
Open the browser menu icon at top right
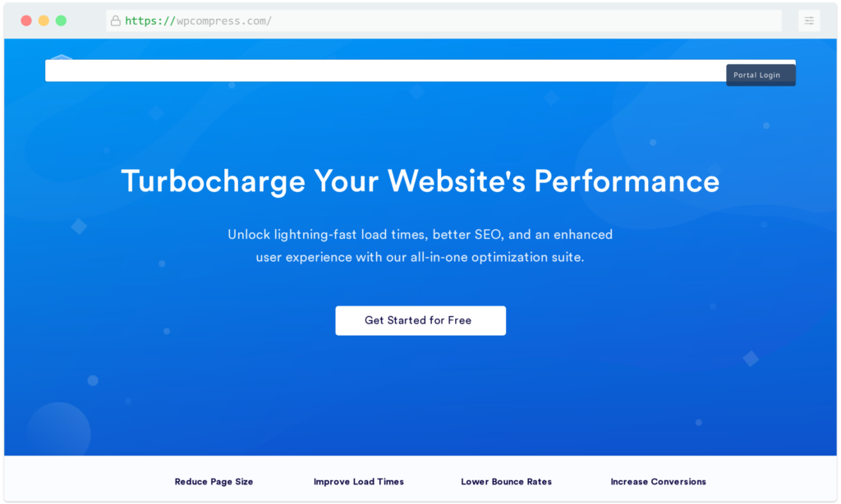[x=809, y=21]
